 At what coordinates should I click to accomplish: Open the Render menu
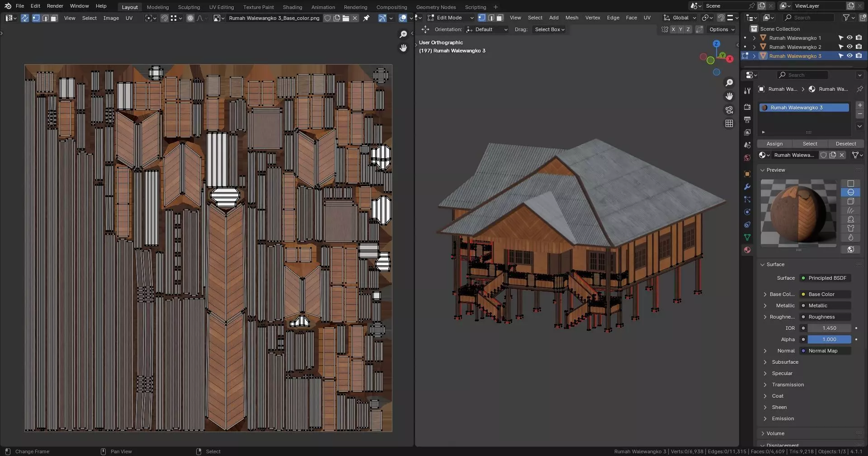point(55,6)
